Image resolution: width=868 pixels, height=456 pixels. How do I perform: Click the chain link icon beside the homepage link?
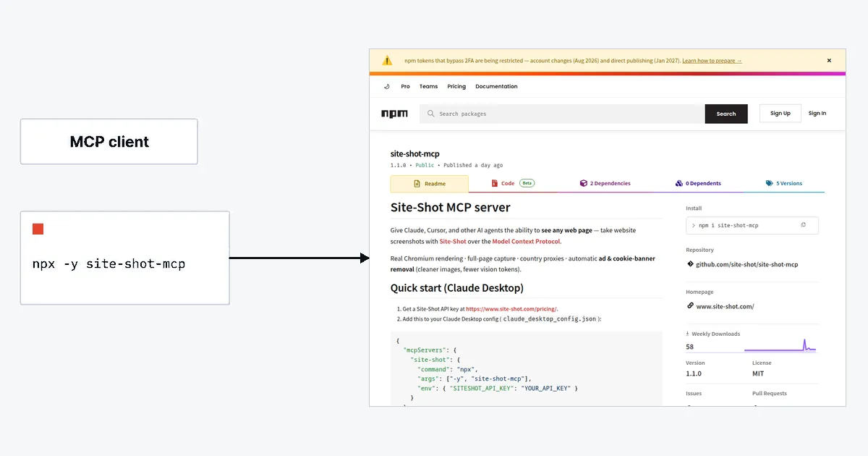[690, 306]
